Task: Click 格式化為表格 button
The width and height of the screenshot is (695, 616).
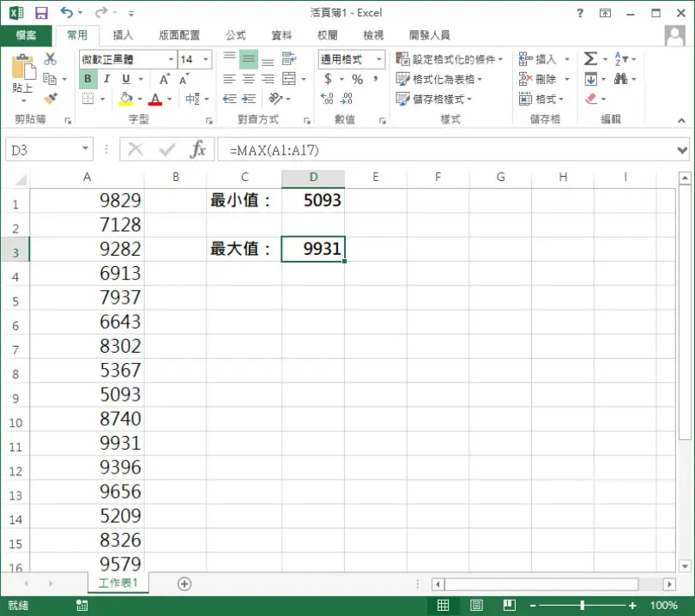Action: click(438, 79)
